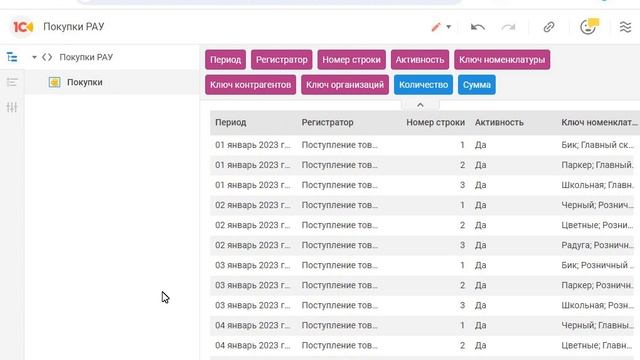Undo the last action
This screenshot has height=360, width=640.
tap(478, 27)
